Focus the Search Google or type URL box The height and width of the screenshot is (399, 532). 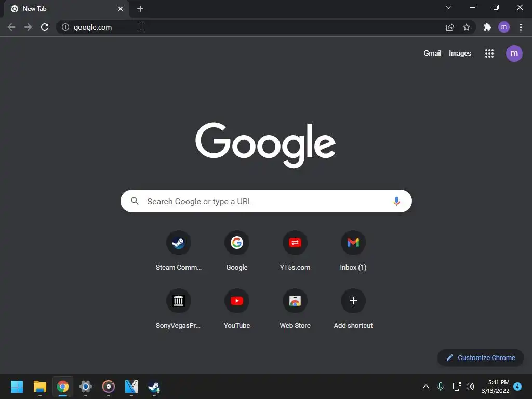[266, 201]
